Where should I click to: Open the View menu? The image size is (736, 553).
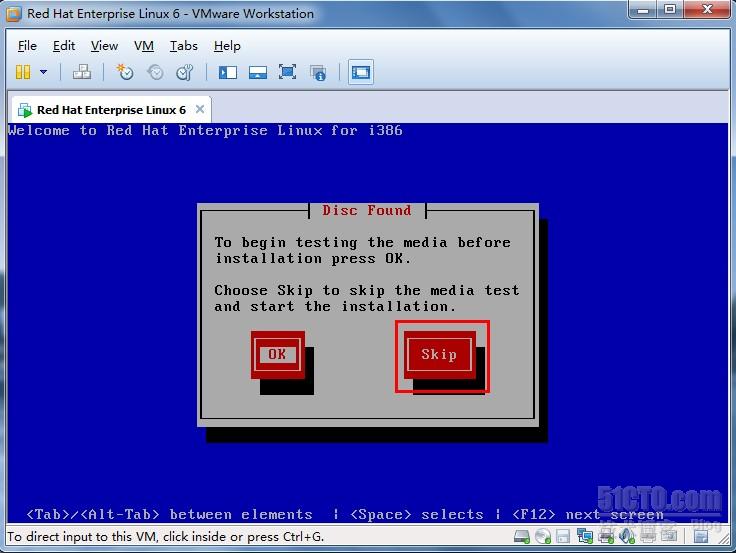[x=104, y=46]
